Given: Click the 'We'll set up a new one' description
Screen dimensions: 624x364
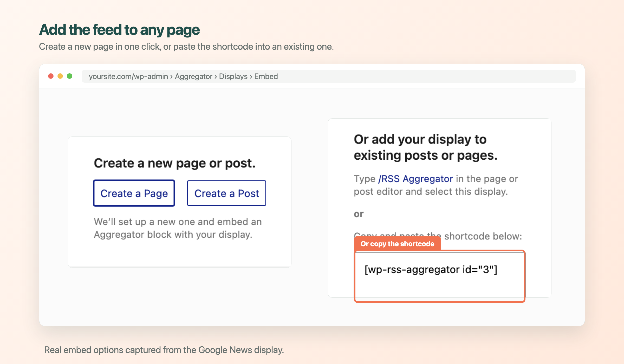Looking at the screenshot, I should 178,228.
